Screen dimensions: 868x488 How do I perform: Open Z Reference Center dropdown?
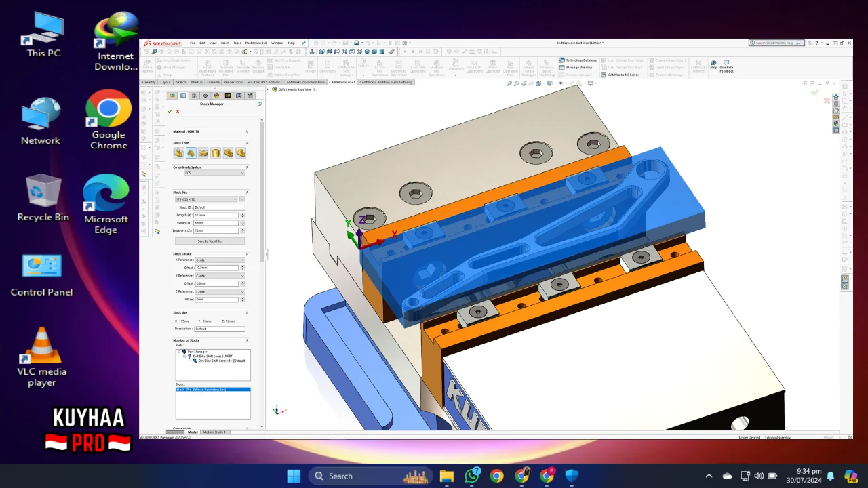point(220,291)
